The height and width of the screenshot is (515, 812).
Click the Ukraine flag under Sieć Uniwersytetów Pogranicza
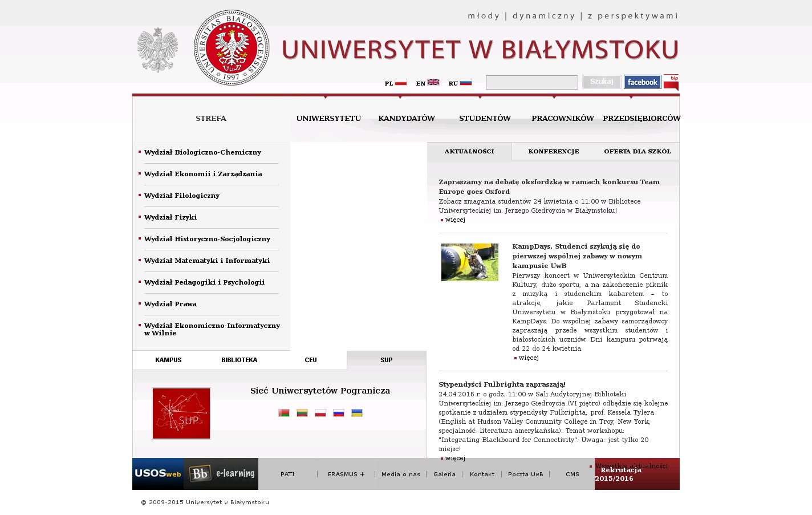coord(357,413)
